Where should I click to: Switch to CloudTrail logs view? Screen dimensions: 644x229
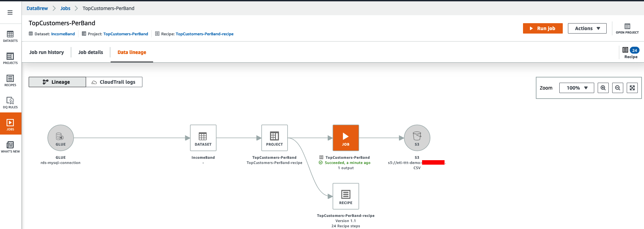click(x=114, y=82)
